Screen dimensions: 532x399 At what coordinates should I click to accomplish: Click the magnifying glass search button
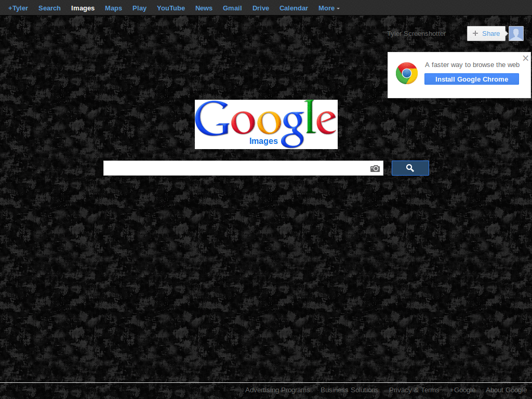pyautogui.click(x=410, y=168)
